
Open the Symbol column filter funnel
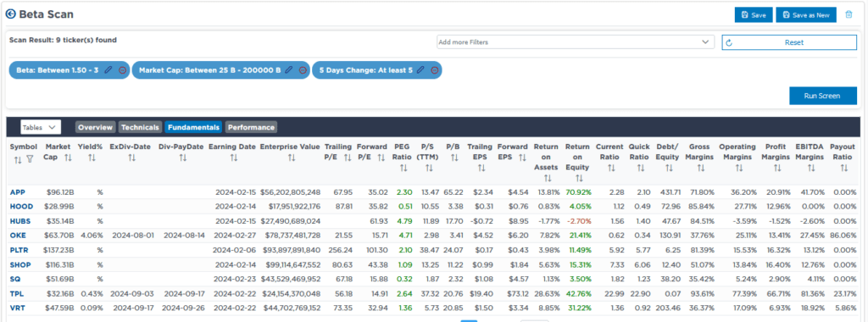click(30, 159)
